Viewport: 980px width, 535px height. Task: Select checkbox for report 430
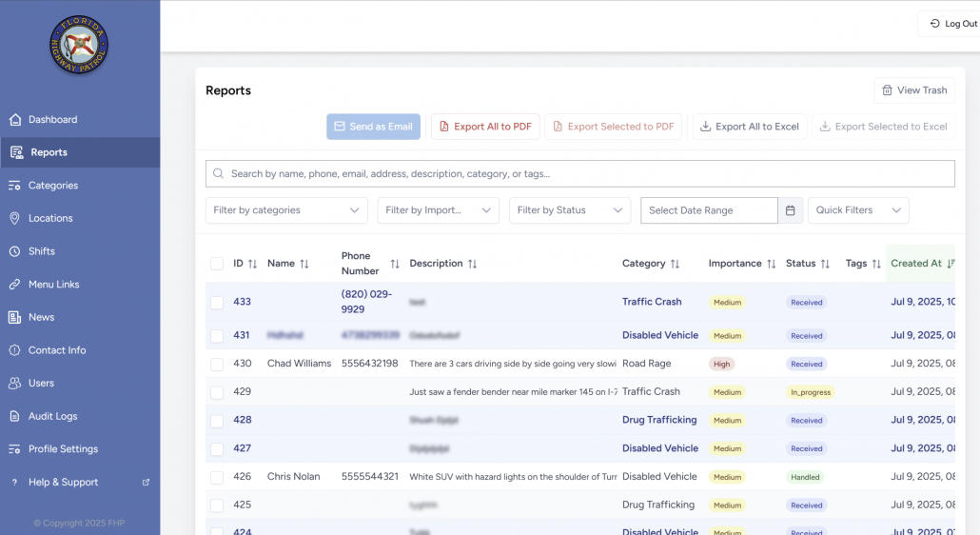[x=217, y=364]
